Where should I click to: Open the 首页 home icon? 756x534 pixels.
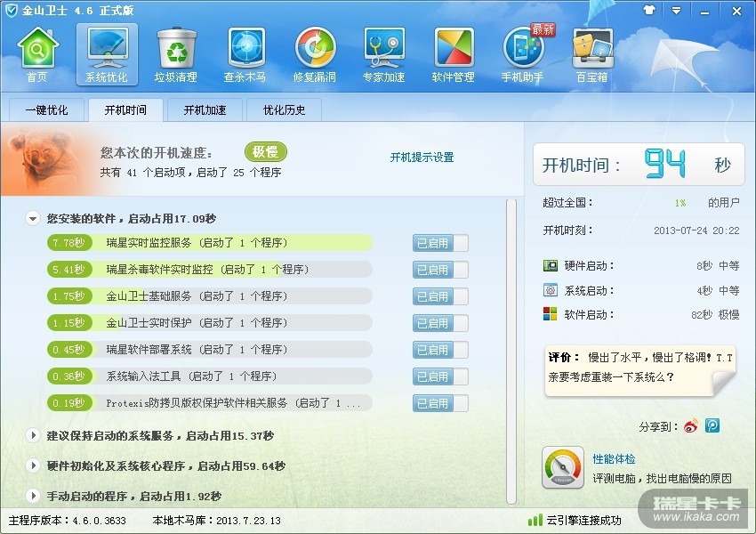pos(37,54)
